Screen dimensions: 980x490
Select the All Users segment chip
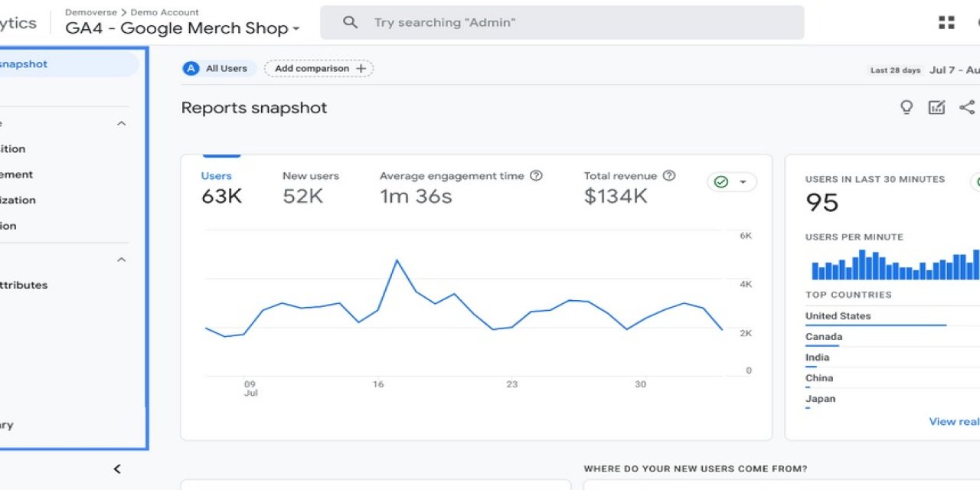tap(218, 68)
